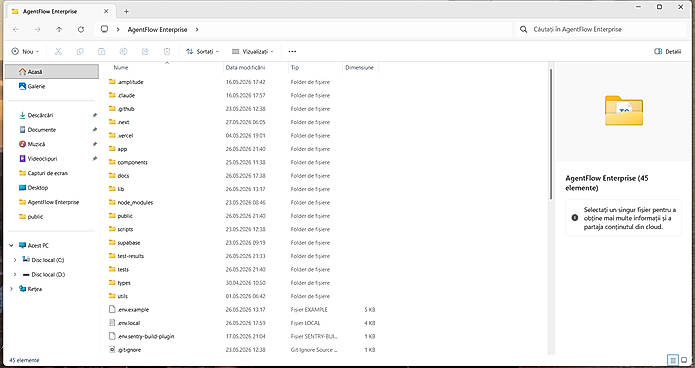Select the node_modules folder row
This screenshot has height=368, width=695.
242,202
